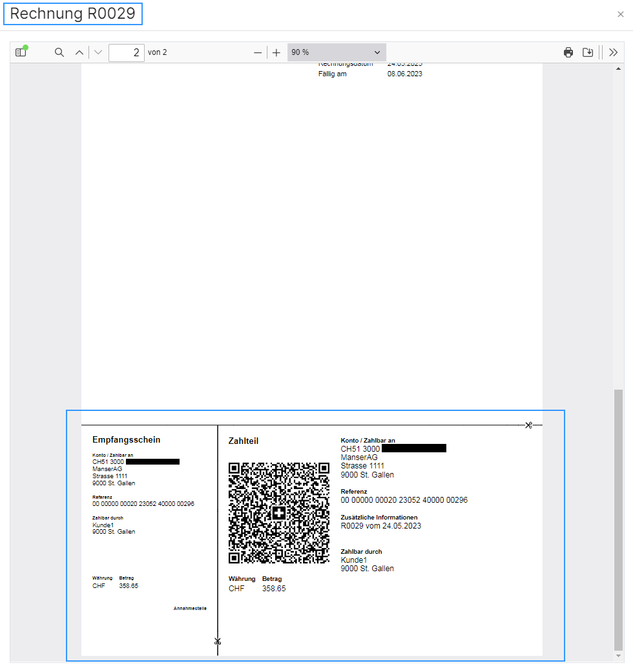Open the 90 % zoom dropdown
The width and height of the screenshot is (633, 672).
(337, 52)
